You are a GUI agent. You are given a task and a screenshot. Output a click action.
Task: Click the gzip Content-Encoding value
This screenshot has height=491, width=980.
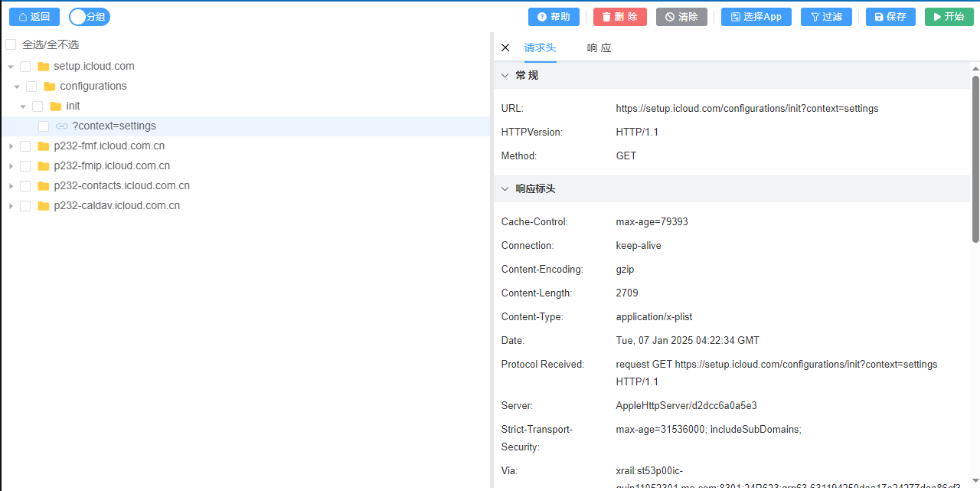pos(625,270)
